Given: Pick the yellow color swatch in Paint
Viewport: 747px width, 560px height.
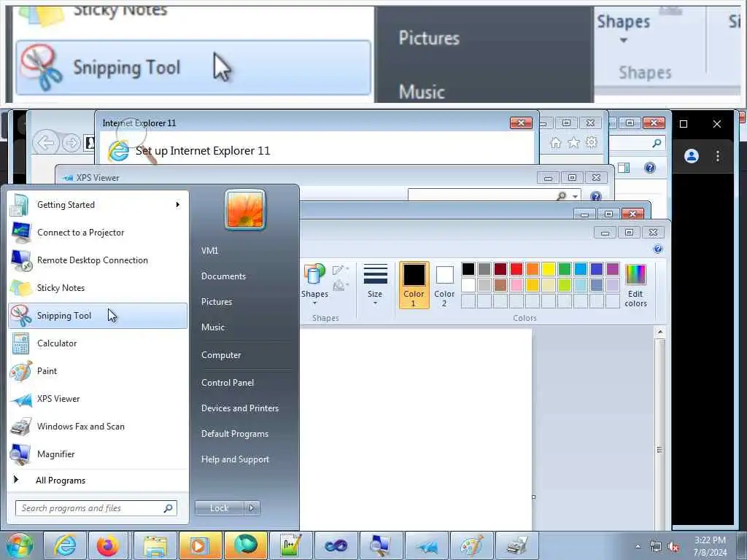Looking at the screenshot, I should pyautogui.click(x=549, y=269).
